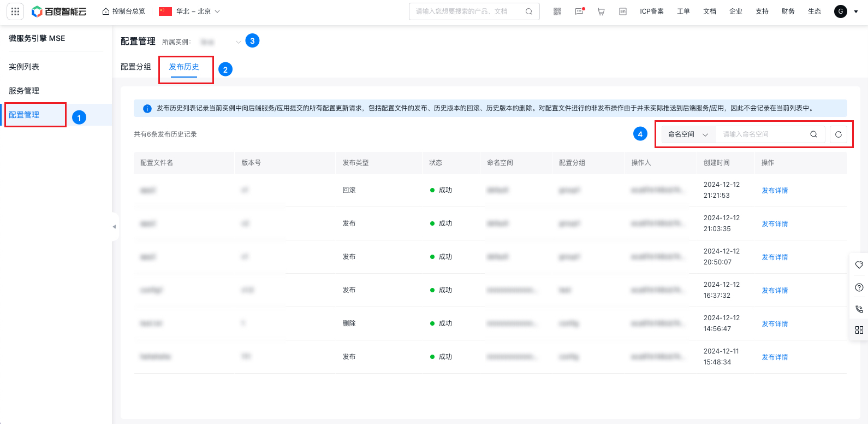Open 财务 in top navigation
The height and width of the screenshot is (424, 868).
(788, 11)
